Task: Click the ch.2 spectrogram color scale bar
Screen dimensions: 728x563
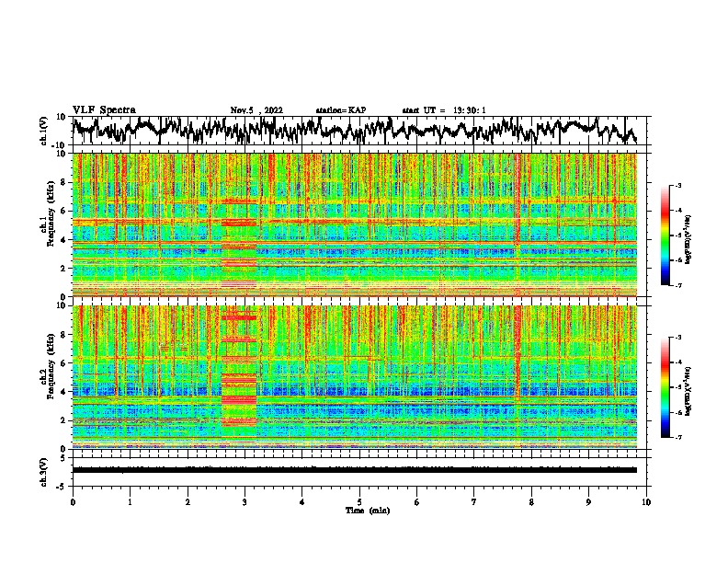Action: click(665, 387)
